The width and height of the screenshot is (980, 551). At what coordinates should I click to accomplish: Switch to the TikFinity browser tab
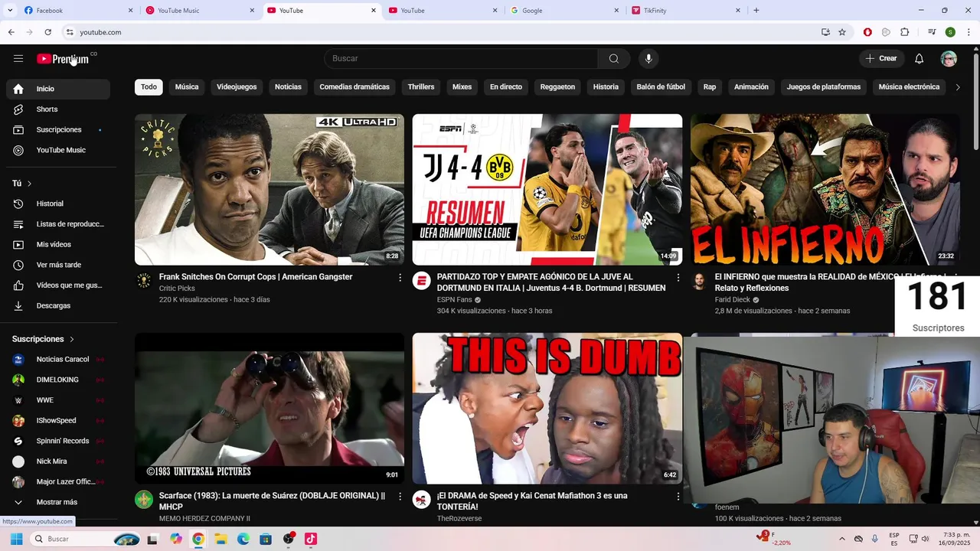(685, 11)
